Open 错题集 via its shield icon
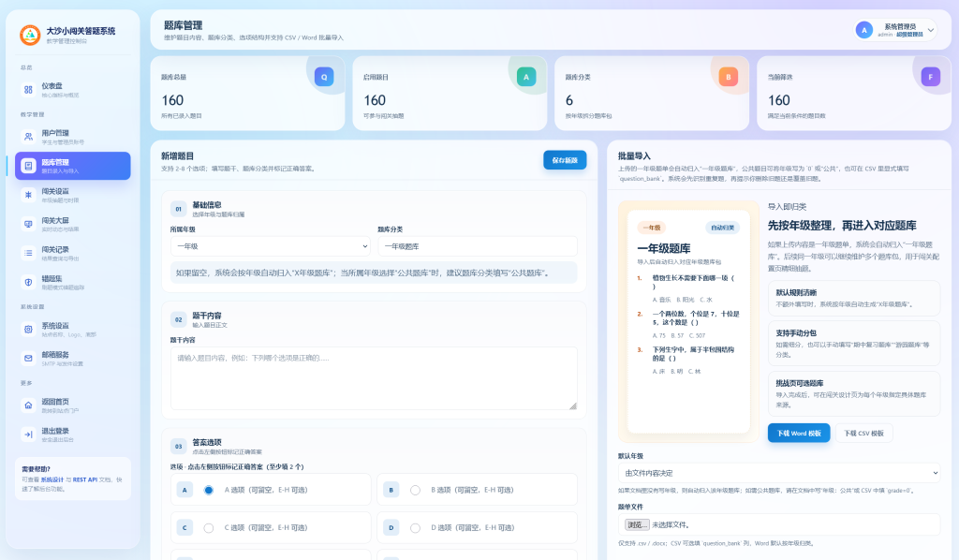This screenshot has width=959, height=560. point(28,282)
